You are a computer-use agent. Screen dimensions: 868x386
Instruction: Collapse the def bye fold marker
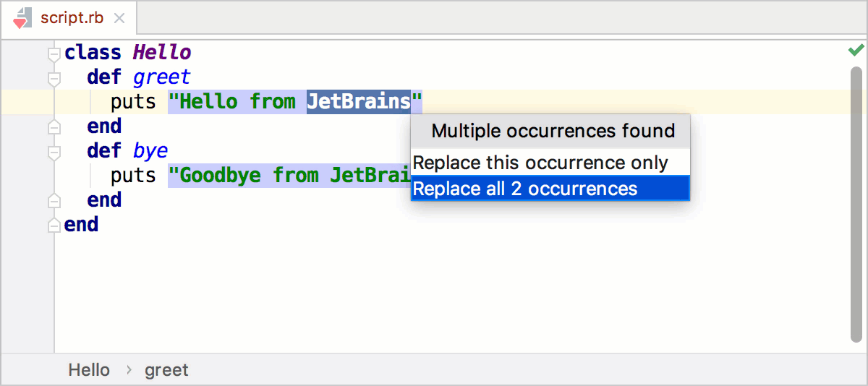(x=54, y=152)
